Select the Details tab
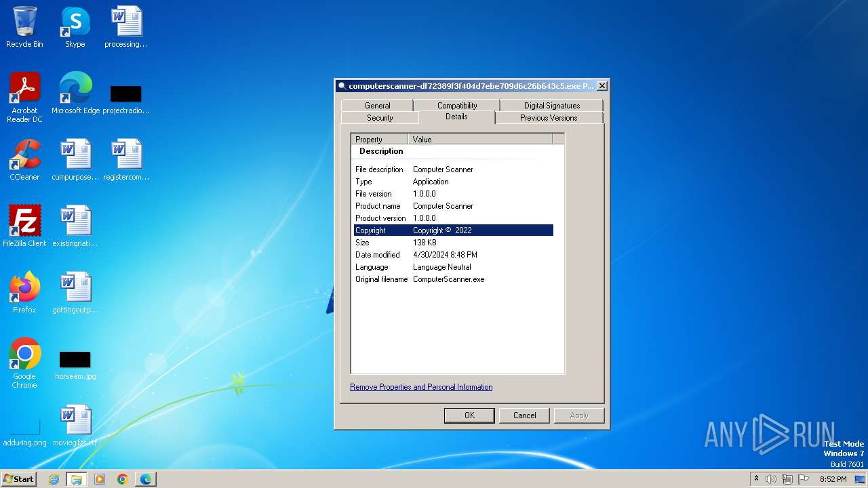This screenshot has width=868, height=488. (x=456, y=117)
